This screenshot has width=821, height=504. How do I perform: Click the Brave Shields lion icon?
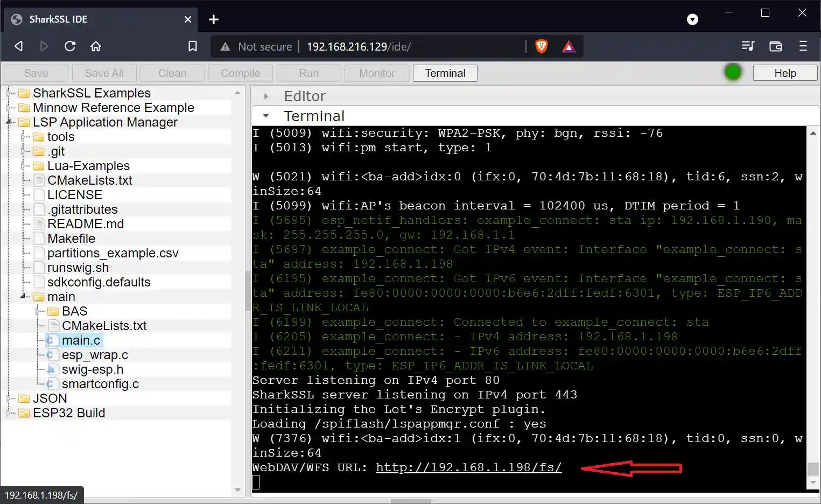coord(542,46)
